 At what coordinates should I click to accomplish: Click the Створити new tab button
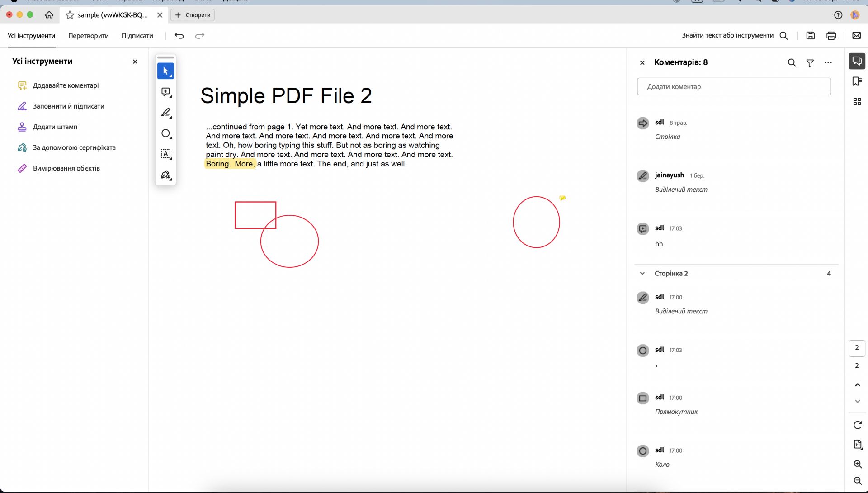point(193,15)
